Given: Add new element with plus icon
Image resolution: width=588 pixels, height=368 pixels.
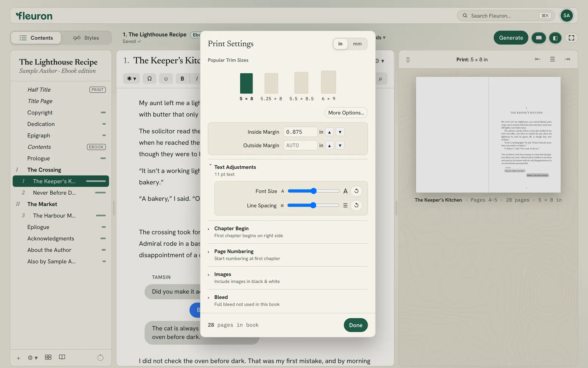Looking at the screenshot, I should coord(18,358).
